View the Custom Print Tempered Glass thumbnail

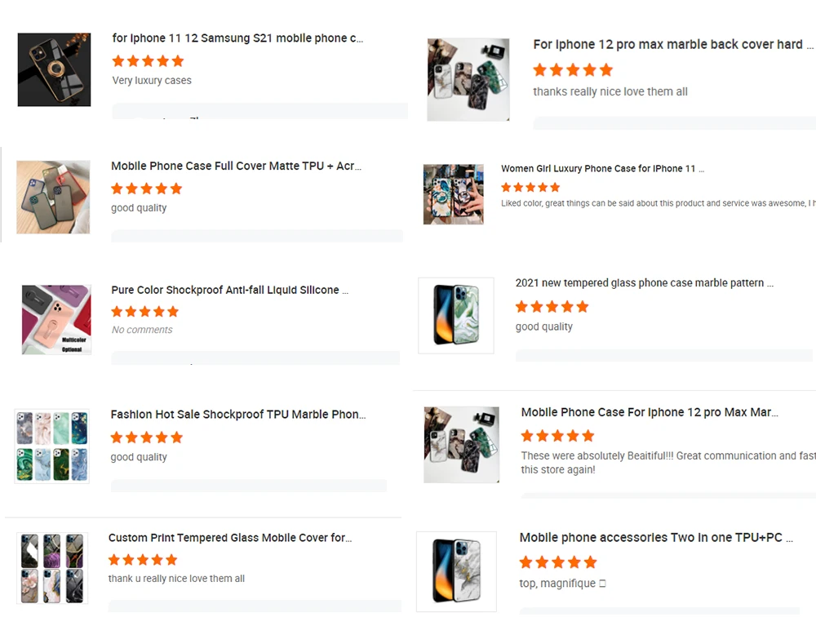coord(52,568)
